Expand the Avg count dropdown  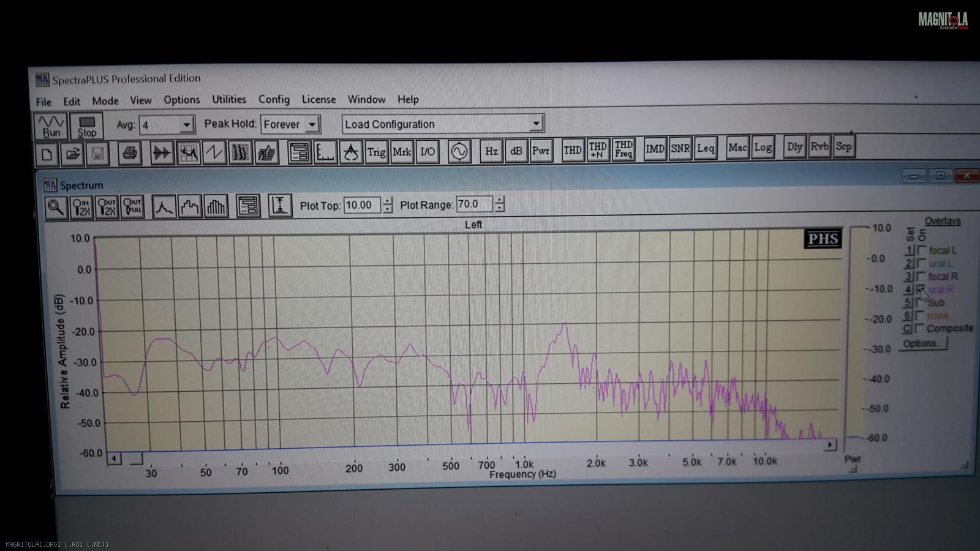coord(186,126)
